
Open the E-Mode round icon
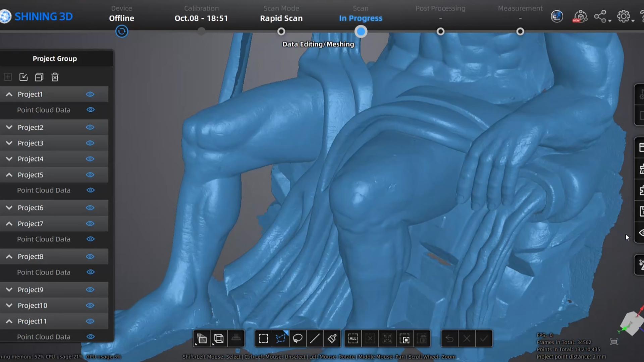(557, 16)
